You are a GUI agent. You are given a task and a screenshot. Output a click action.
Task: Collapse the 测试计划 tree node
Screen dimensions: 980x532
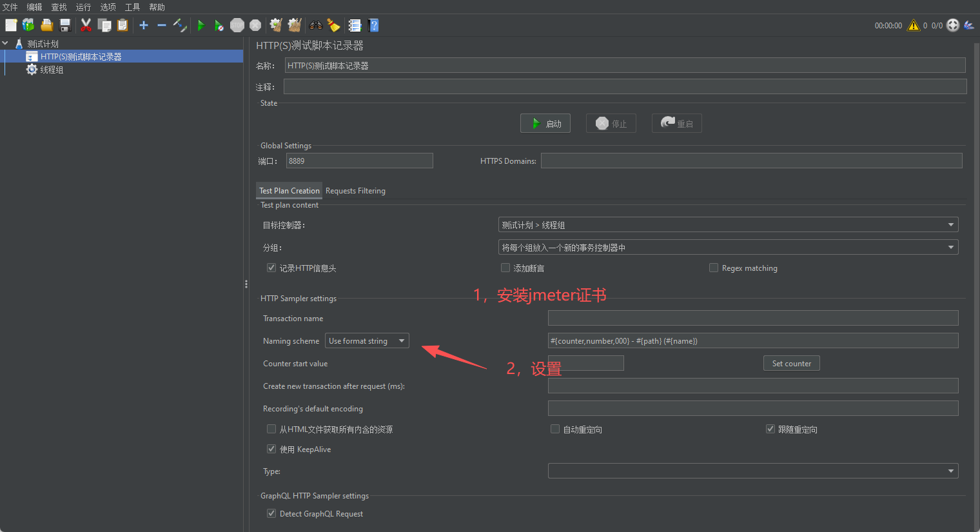[5, 44]
